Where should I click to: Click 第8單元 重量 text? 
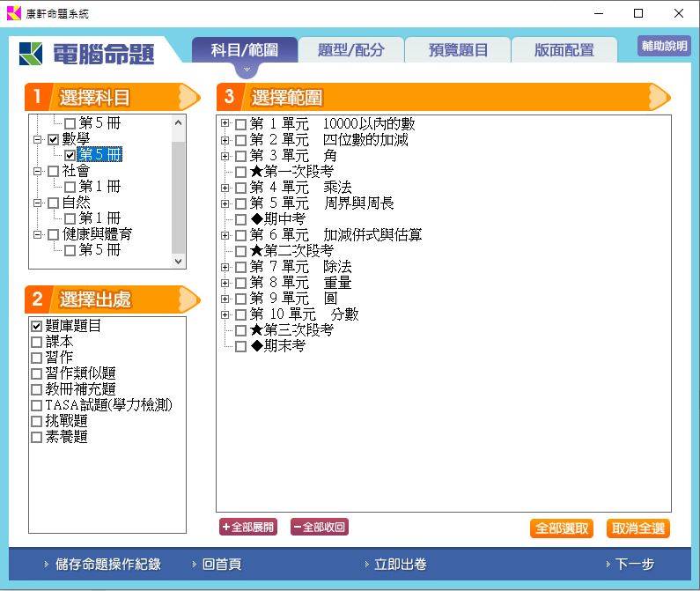point(301,283)
